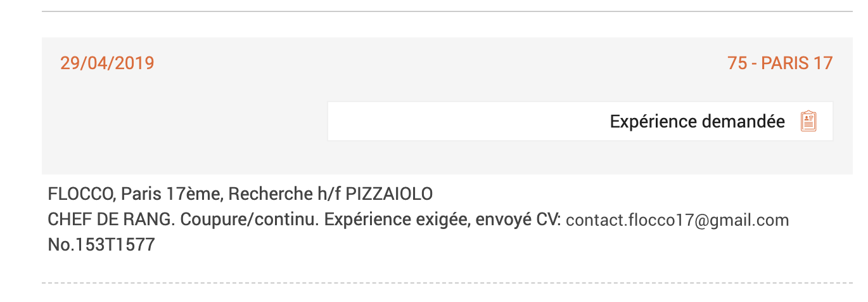Select the word PIZZAIOLO in the listing

tap(388, 194)
